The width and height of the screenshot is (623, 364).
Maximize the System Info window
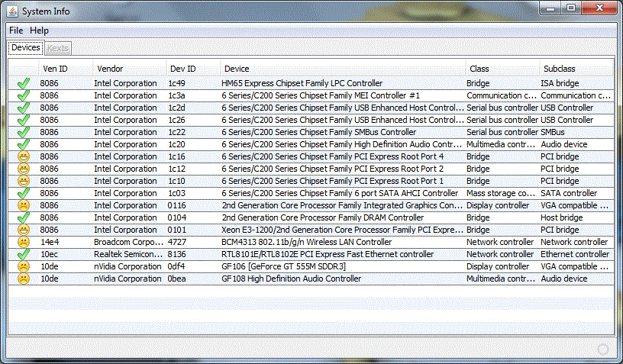(571, 8)
